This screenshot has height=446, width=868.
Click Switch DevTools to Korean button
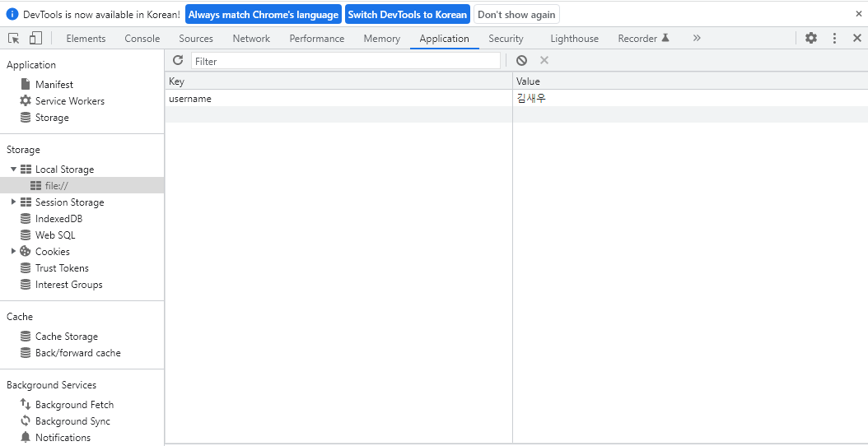(x=408, y=14)
